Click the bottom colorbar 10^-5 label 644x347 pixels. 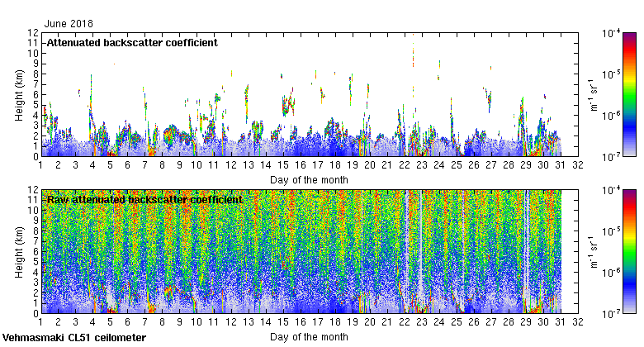pyautogui.click(x=611, y=231)
